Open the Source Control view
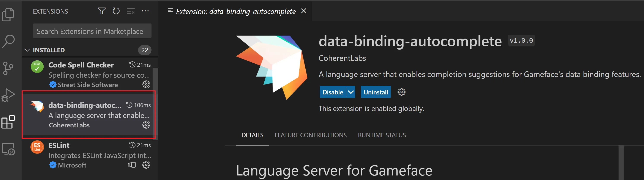The height and width of the screenshot is (180, 644). coord(8,68)
